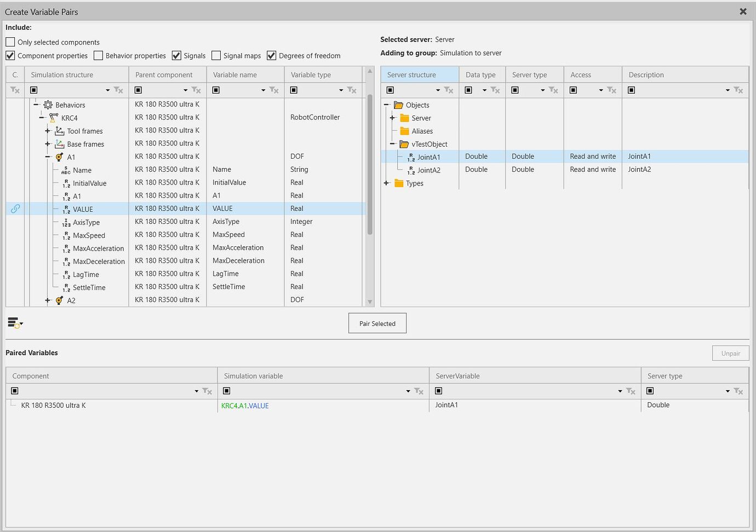Click the Unpair button
This screenshot has height=532, width=756.
[x=730, y=353]
